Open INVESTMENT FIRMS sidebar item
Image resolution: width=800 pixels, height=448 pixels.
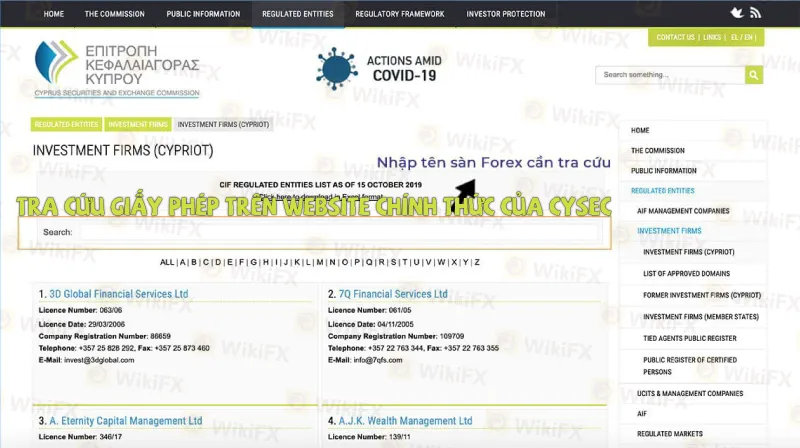[669, 231]
